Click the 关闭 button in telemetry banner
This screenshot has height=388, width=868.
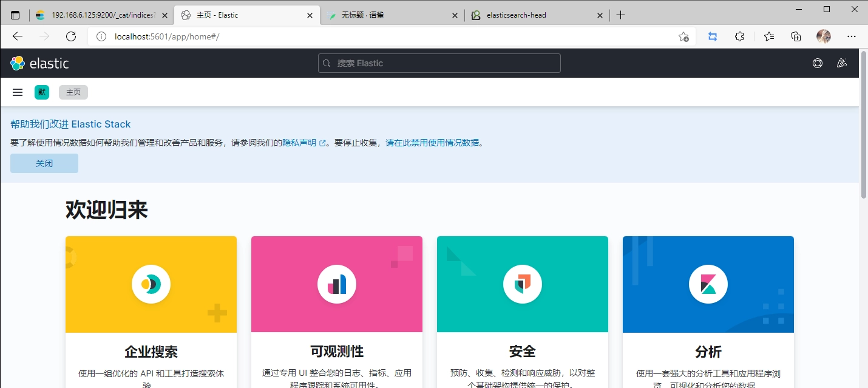[x=44, y=163]
